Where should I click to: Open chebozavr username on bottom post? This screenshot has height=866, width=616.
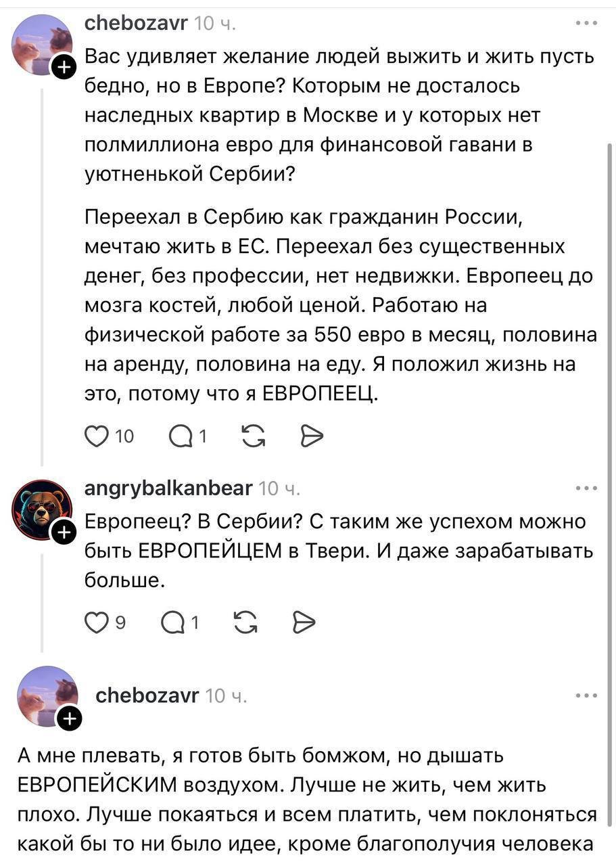pyautogui.click(x=147, y=696)
